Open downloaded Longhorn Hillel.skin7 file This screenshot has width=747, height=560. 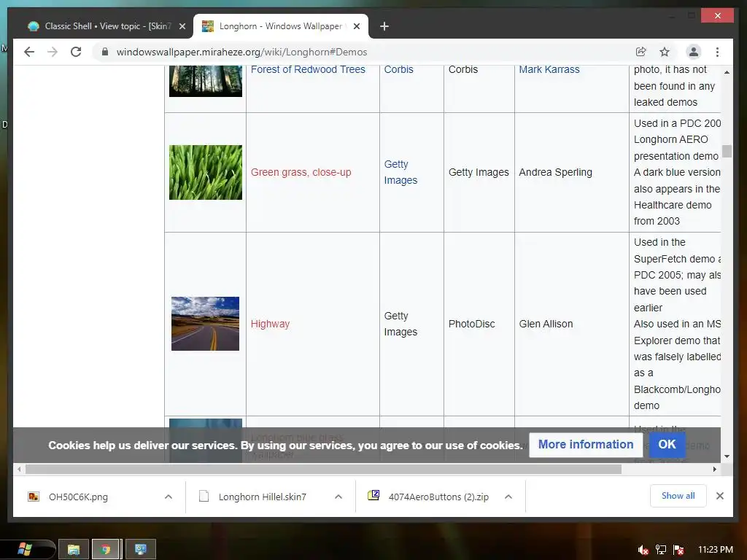(262, 497)
